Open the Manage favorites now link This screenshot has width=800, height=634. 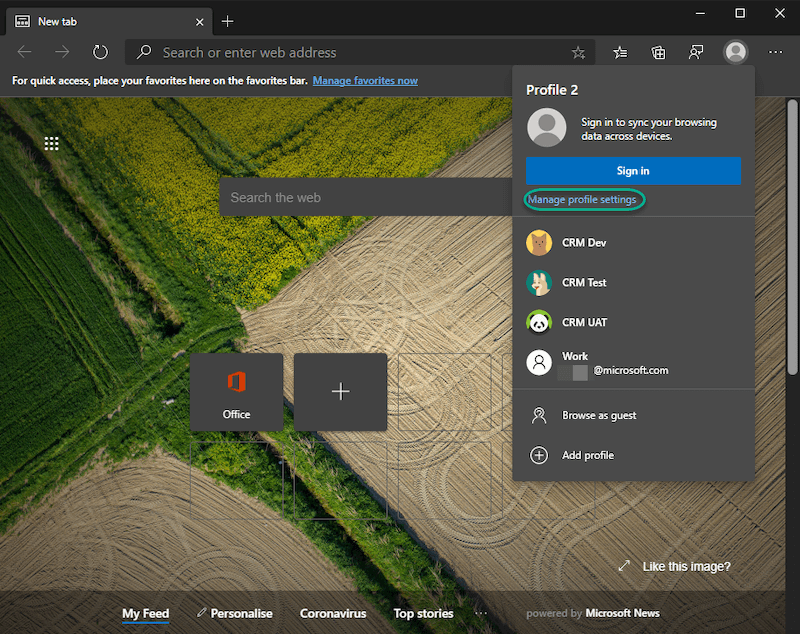(365, 80)
